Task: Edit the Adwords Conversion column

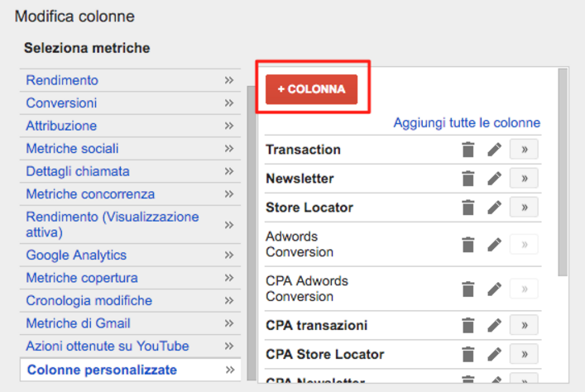Action: [x=494, y=245]
